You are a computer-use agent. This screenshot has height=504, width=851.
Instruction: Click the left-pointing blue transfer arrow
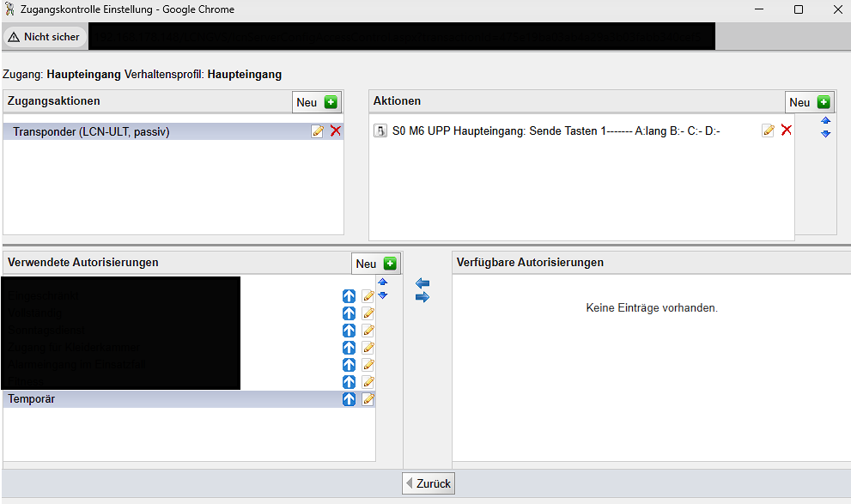(422, 283)
